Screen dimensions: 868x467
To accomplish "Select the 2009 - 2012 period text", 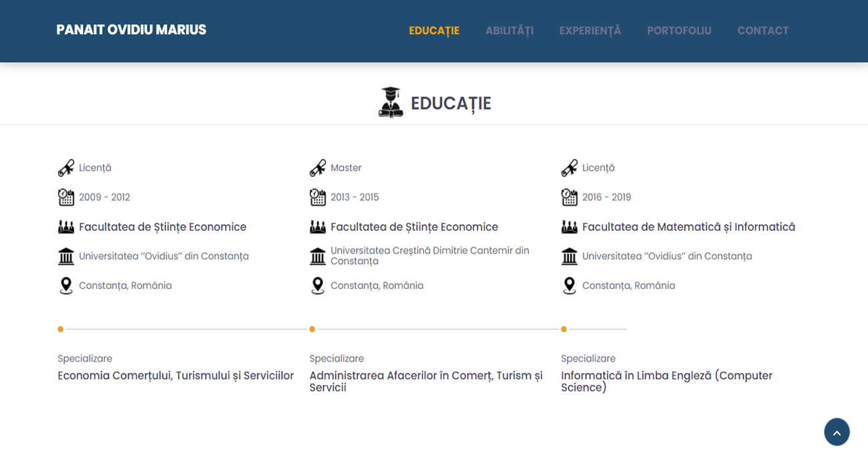I will coord(105,197).
